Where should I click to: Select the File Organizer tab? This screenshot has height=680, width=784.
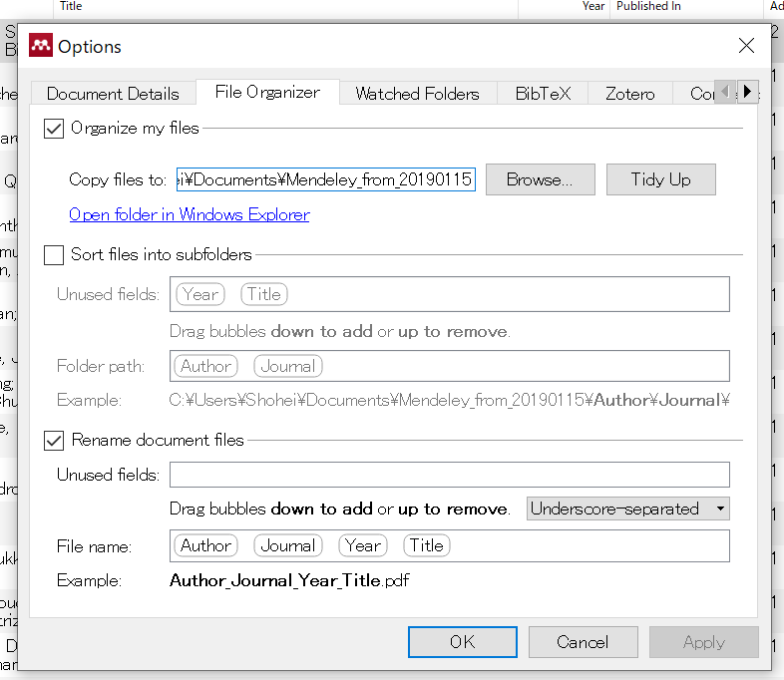(x=267, y=92)
